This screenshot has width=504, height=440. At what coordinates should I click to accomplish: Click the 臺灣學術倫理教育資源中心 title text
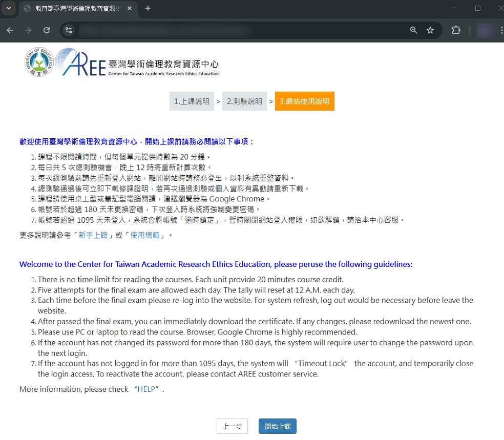pyautogui.click(x=163, y=64)
